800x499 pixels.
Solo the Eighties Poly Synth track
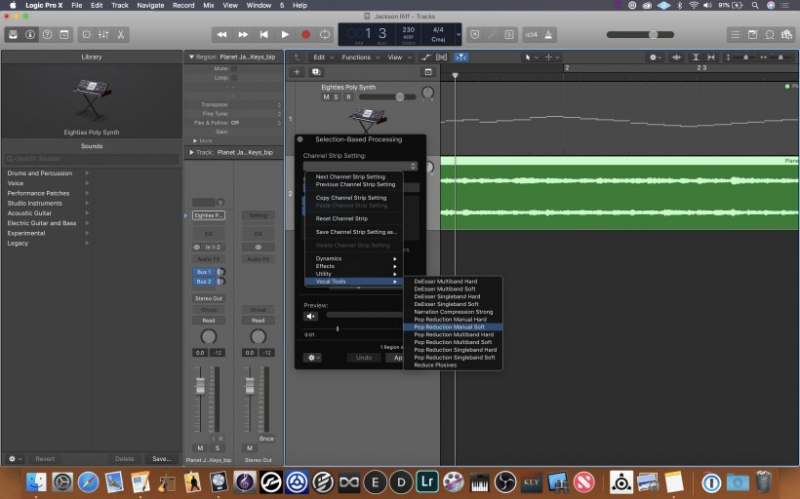tap(336, 97)
